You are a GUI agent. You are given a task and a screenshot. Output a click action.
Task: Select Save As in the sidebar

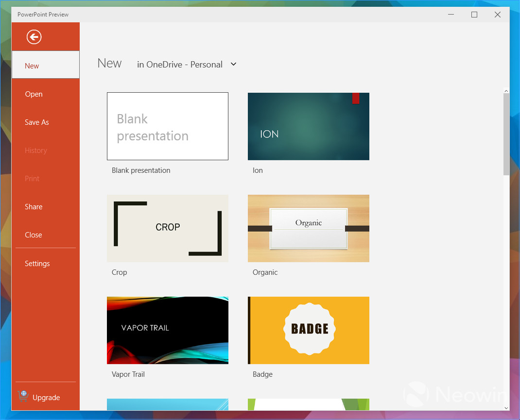pyautogui.click(x=36, y=122)
